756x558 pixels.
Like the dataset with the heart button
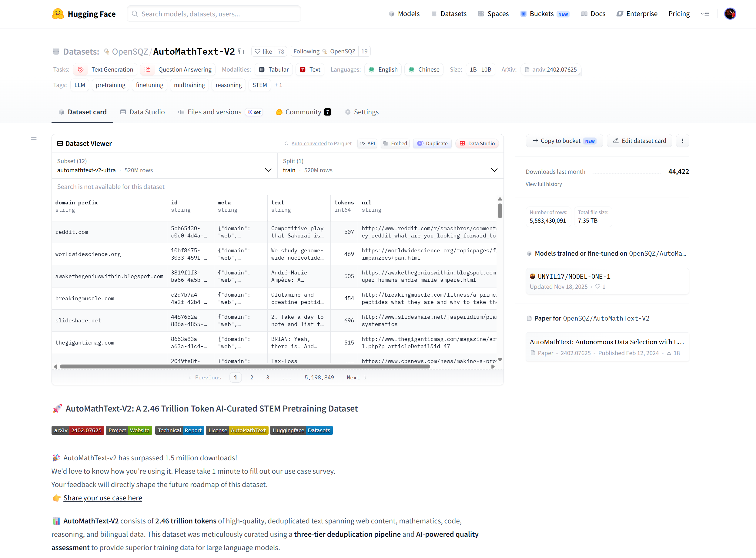263,51
